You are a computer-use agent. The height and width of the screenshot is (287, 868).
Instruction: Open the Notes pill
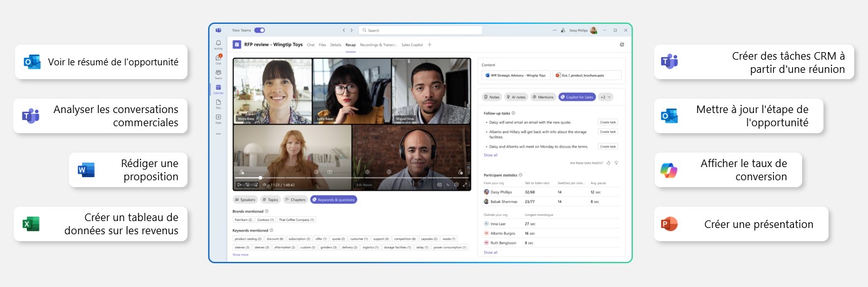pyautogui.click(x=492, y=97)
